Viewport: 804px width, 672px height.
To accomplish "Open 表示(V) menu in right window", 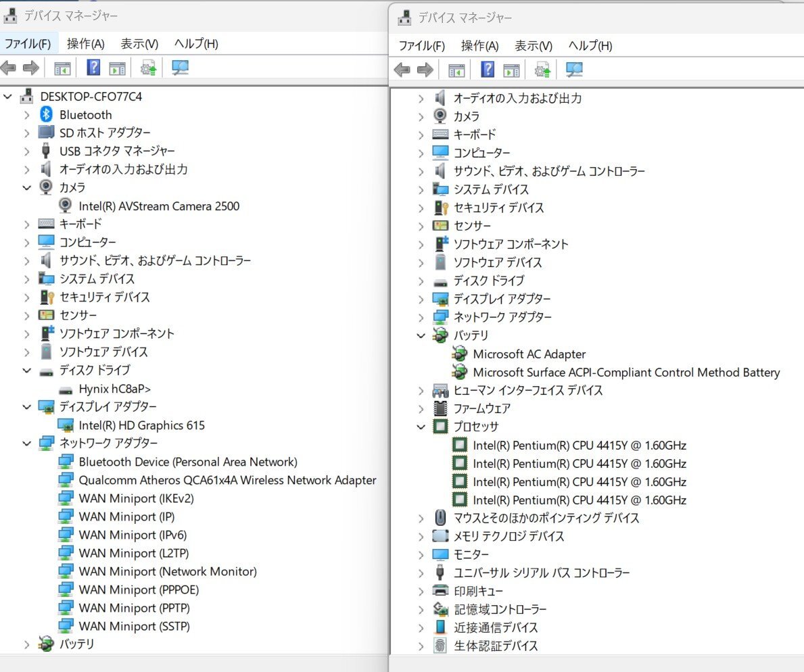I will pyautogui.click(x=534, y=45).
